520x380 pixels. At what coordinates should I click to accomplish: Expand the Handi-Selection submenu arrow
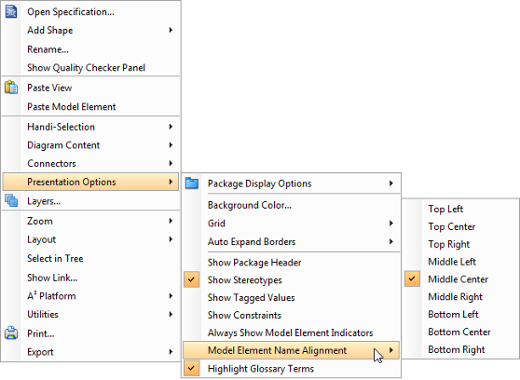click(x=171, y=126)
